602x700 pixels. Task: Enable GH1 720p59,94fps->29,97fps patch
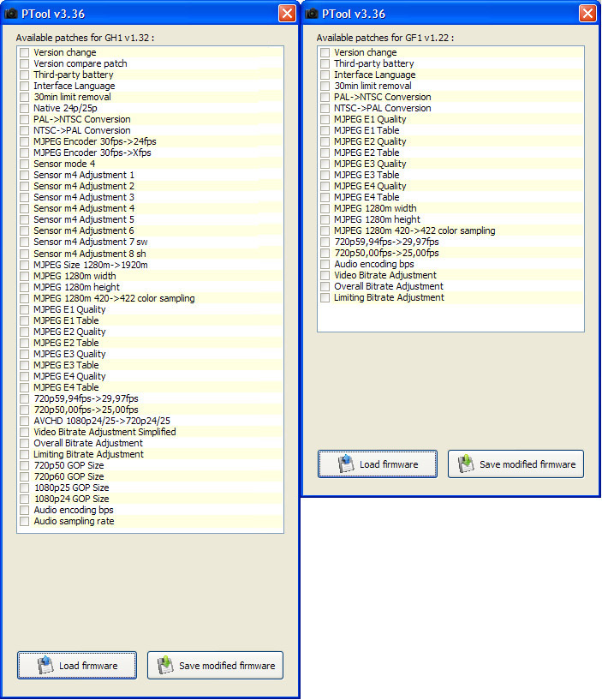[x=25, y=399]
